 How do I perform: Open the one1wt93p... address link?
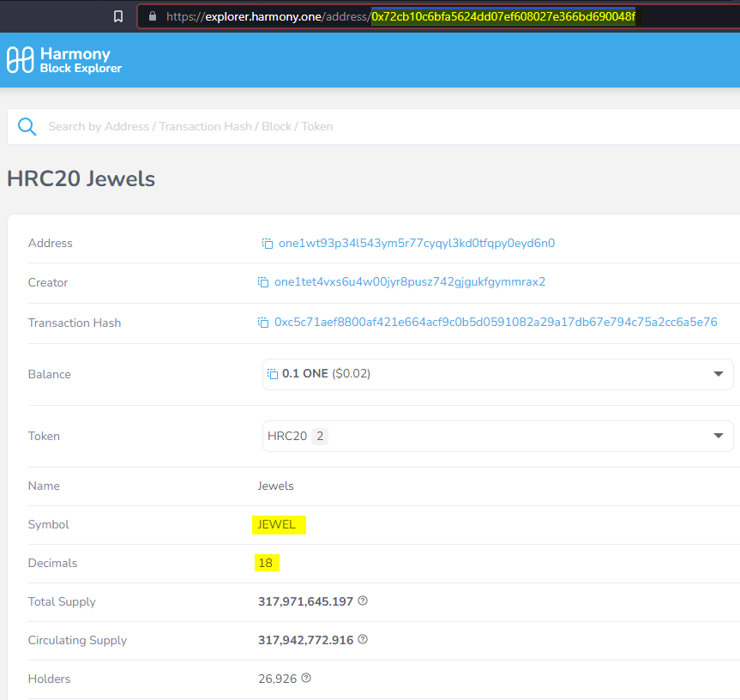coord(416,243)
